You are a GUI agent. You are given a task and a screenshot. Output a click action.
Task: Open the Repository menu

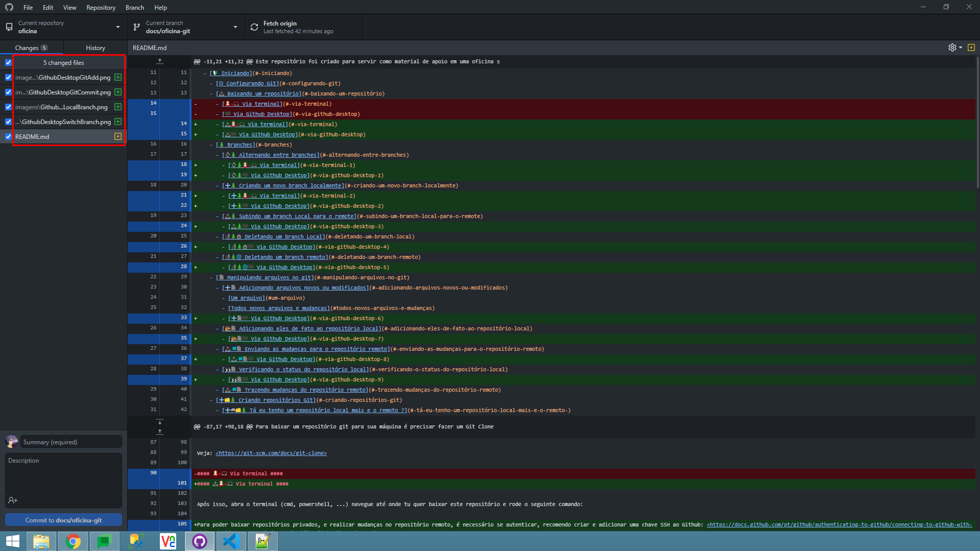pos(101,7)
